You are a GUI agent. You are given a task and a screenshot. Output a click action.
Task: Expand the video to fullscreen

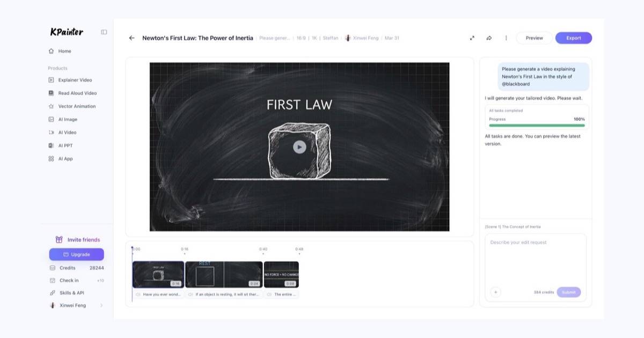click(x=472, y=38)
